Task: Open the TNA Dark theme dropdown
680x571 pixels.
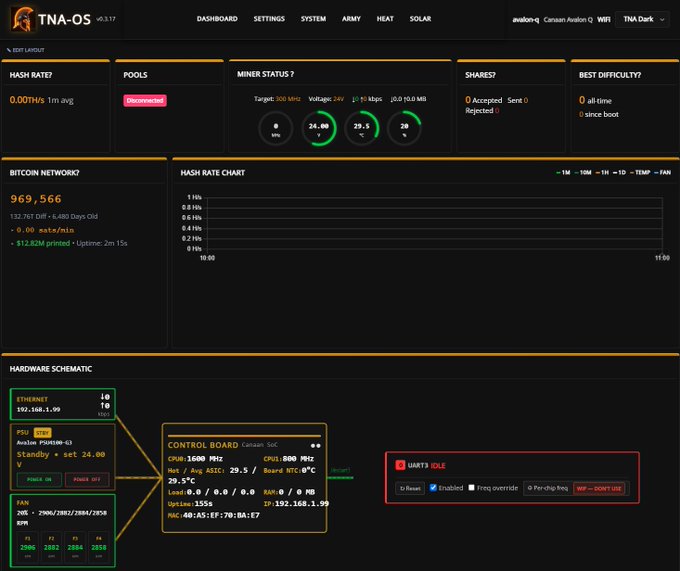Action: tap(642, 19)
